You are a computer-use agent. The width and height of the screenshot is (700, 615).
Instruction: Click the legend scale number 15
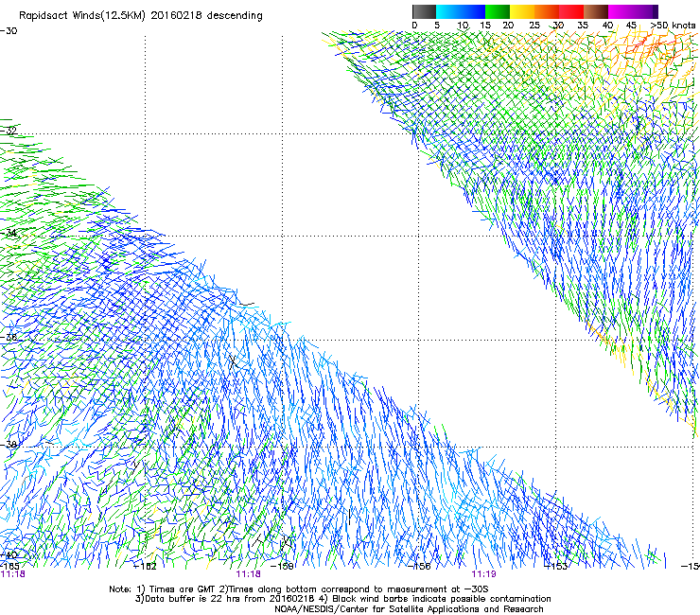(x=485, y=26)
